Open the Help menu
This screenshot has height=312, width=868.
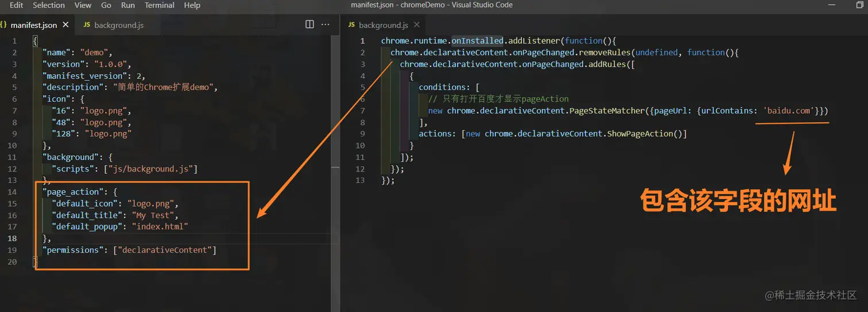point(192,5)
